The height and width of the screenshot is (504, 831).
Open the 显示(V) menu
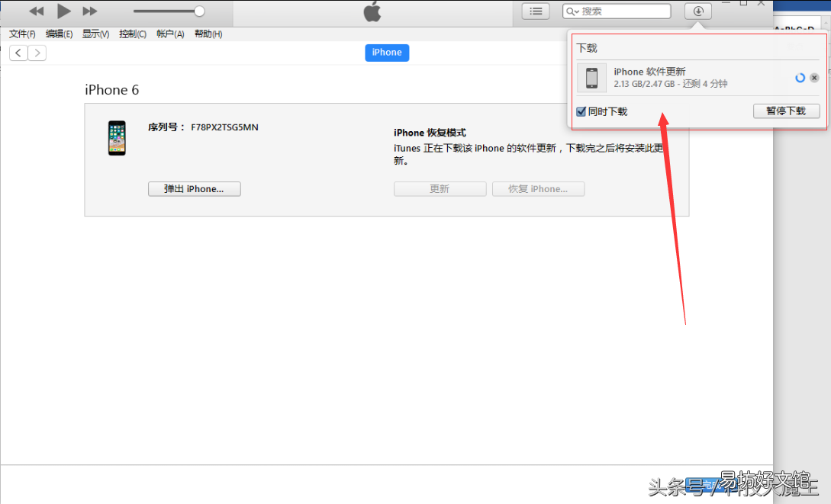point(95,34)
